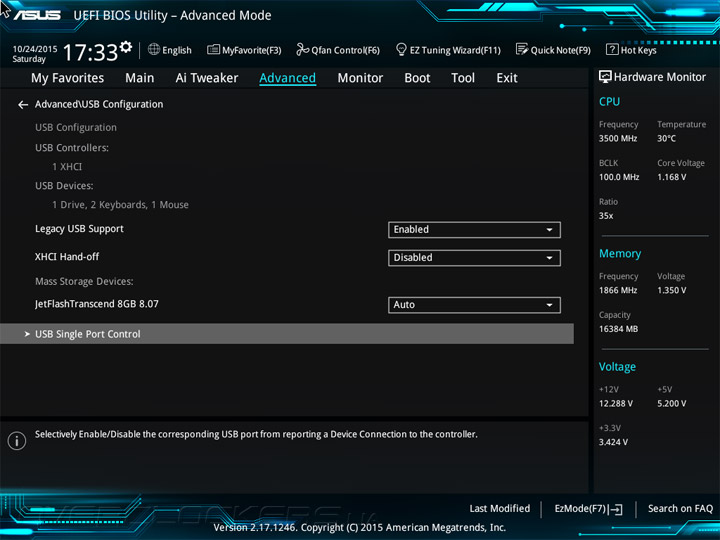Open the Ai Tweaker tab
Screen dimensions: 720x540
point(207,78)
